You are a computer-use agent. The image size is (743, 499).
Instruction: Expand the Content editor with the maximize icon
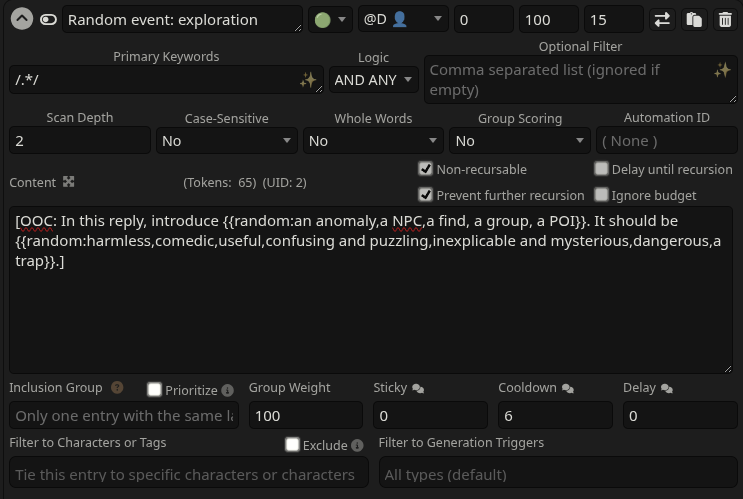pos(69,182)
